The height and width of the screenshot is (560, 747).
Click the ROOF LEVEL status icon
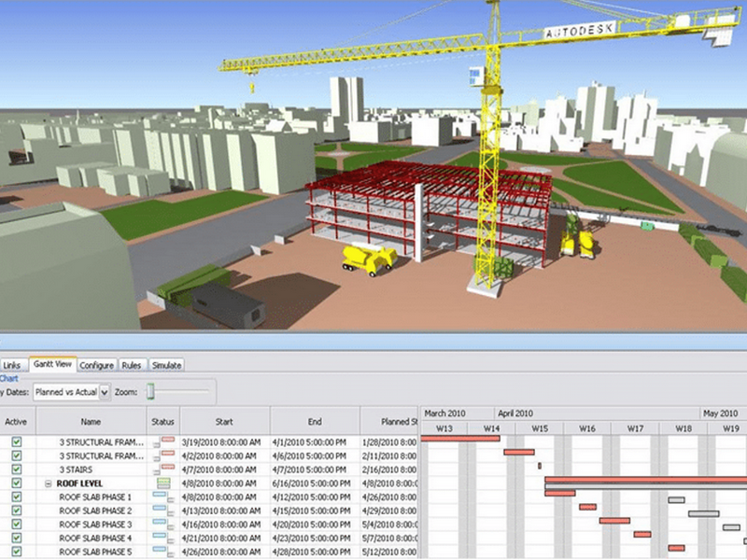pos(163,483)
